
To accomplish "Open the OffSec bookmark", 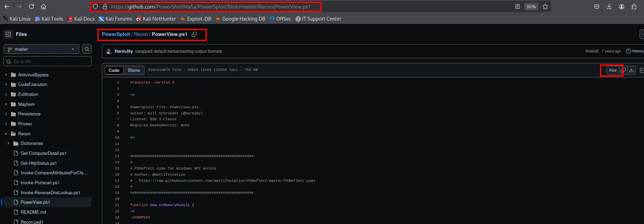I will (280, 19).
